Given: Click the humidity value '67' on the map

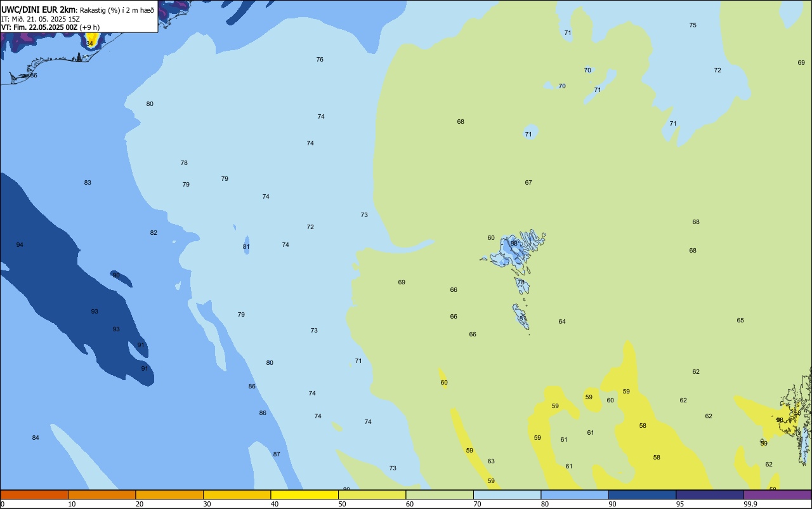Looking at the screenshot, I should [528, 183].
